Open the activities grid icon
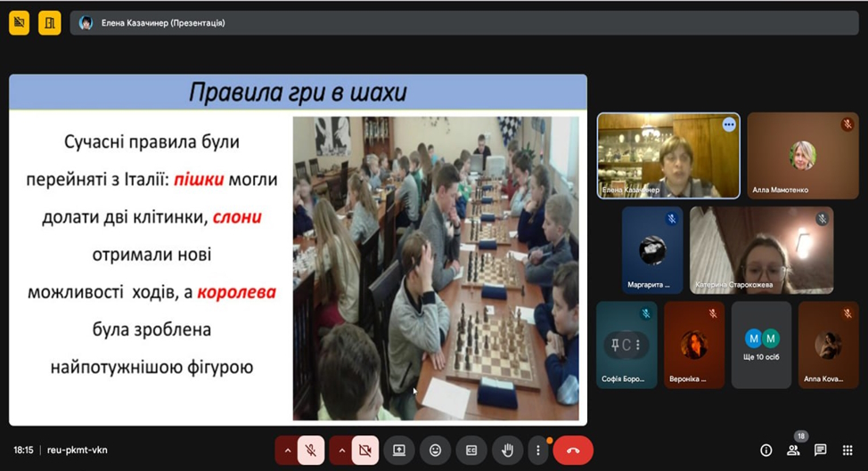 (848, 451)
